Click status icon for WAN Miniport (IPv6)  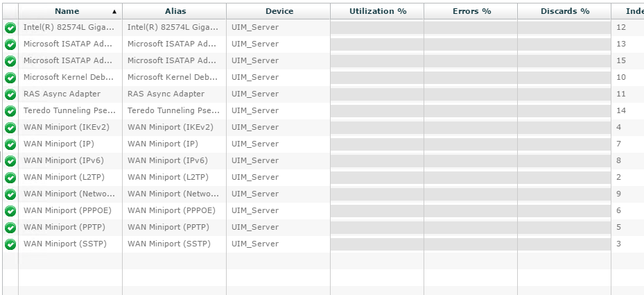point(10,161)
